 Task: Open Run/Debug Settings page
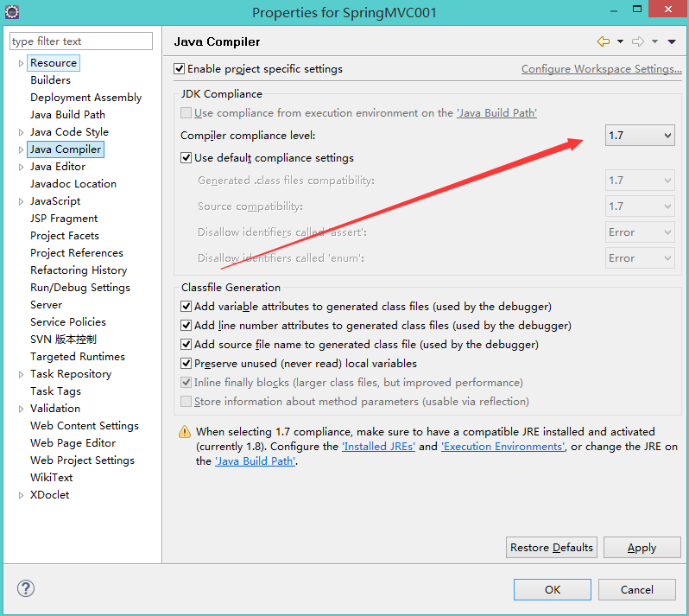pyautogui.click(x=80, y=288)
